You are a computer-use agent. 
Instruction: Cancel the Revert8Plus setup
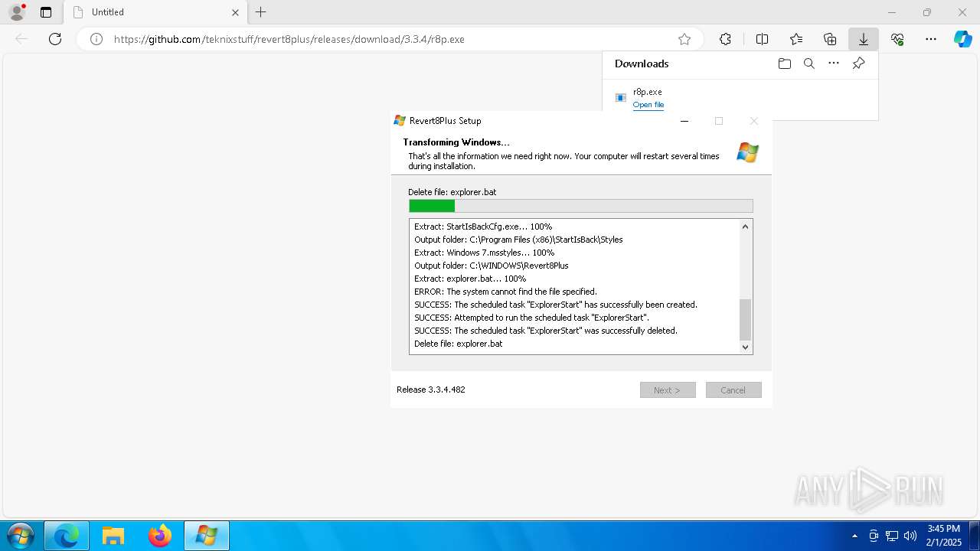pos(733,390)
